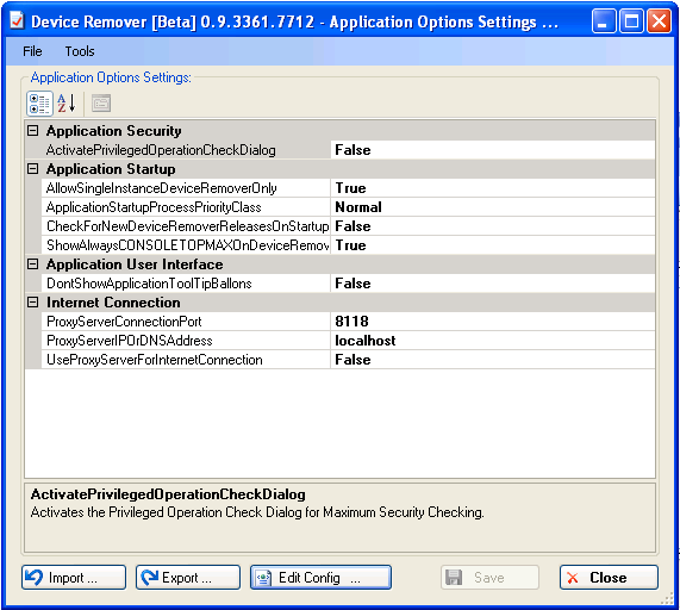The width and height of the screenshot is (680, 610).
Task: Select the ApplicationStartupProcessPriorityClass property
Action: (x=186, y=207)
